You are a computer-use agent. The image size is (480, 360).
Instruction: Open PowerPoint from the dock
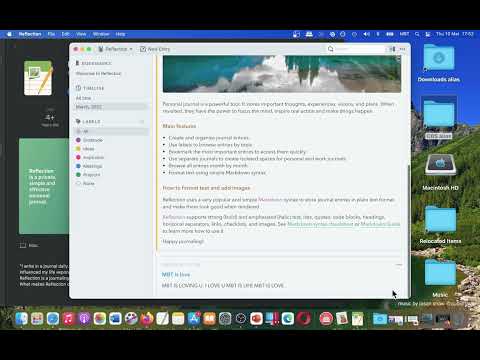(x=256, y=319)
